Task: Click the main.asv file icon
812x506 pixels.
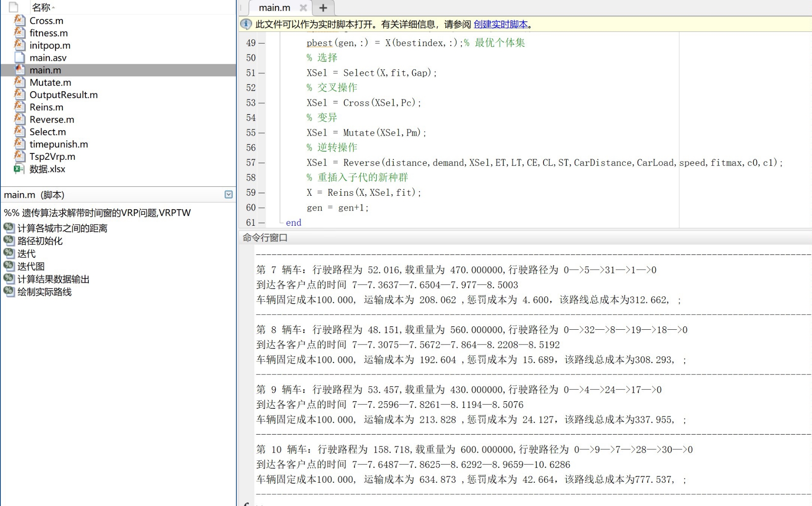Action: tap(19, 57)
